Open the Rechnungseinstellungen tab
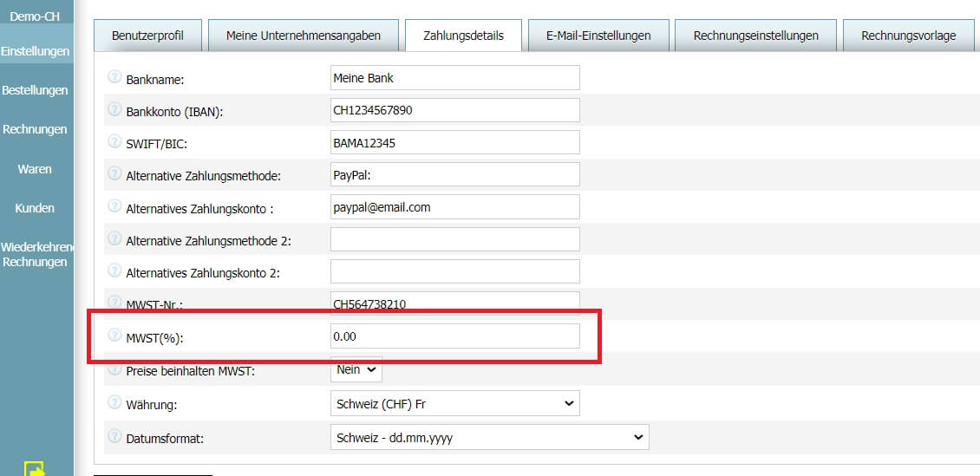The width and height of the screenshot is (980, 476). 756,36
